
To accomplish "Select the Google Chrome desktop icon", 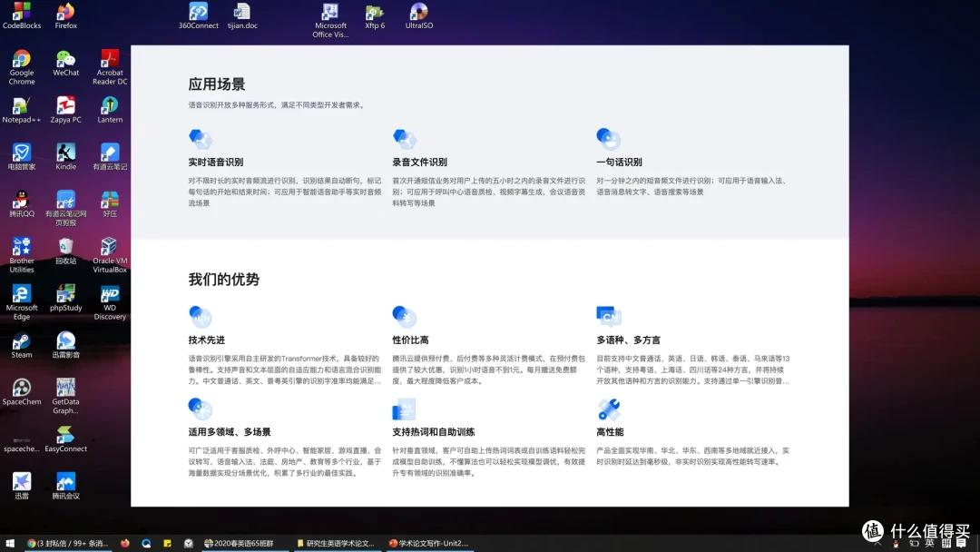I will 22,67.
